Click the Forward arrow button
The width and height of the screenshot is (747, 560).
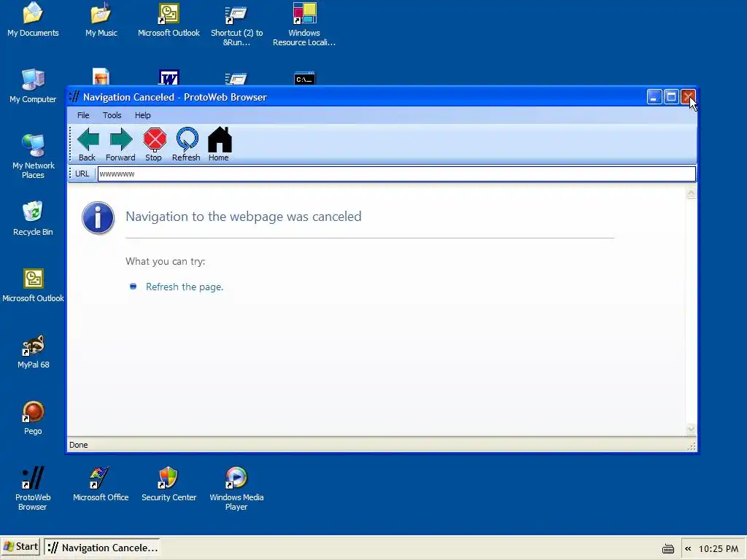point(120,144)
